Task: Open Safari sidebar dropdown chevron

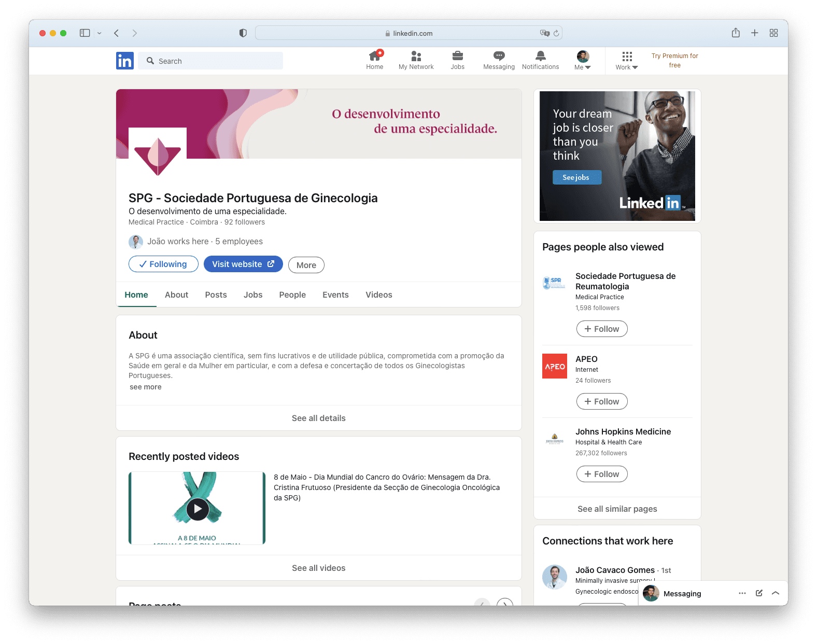Action: point(99,33)
